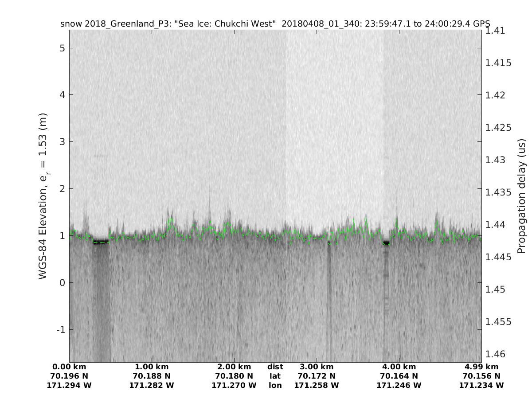Image resolution: width=532 pixels, height=399 pixels.
Task: Click the 4.99 km distance tick label
Action: (481, 367)
